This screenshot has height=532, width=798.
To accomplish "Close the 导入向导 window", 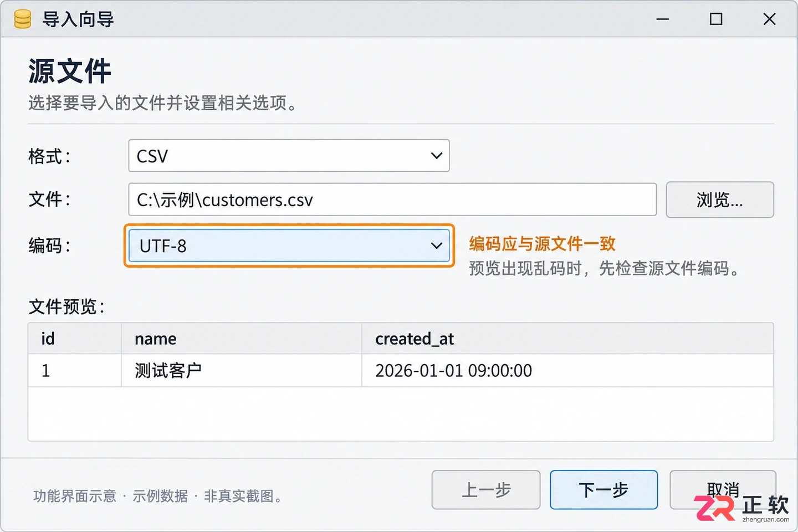I will [769, 19].
